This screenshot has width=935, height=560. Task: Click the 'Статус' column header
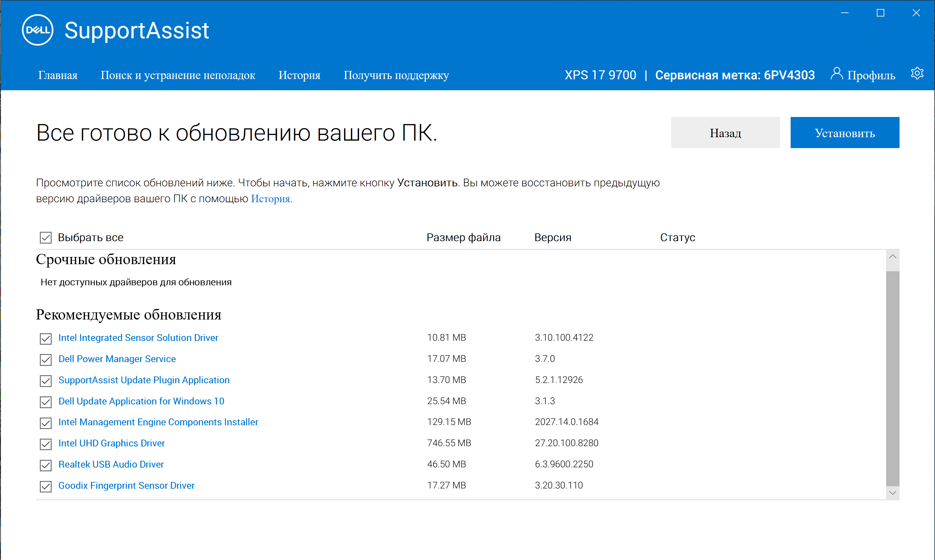coord(678,237)
